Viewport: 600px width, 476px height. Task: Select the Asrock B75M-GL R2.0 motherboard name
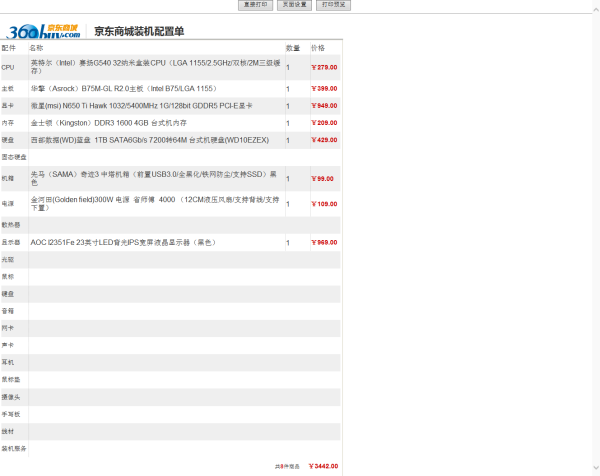[124, 89]
